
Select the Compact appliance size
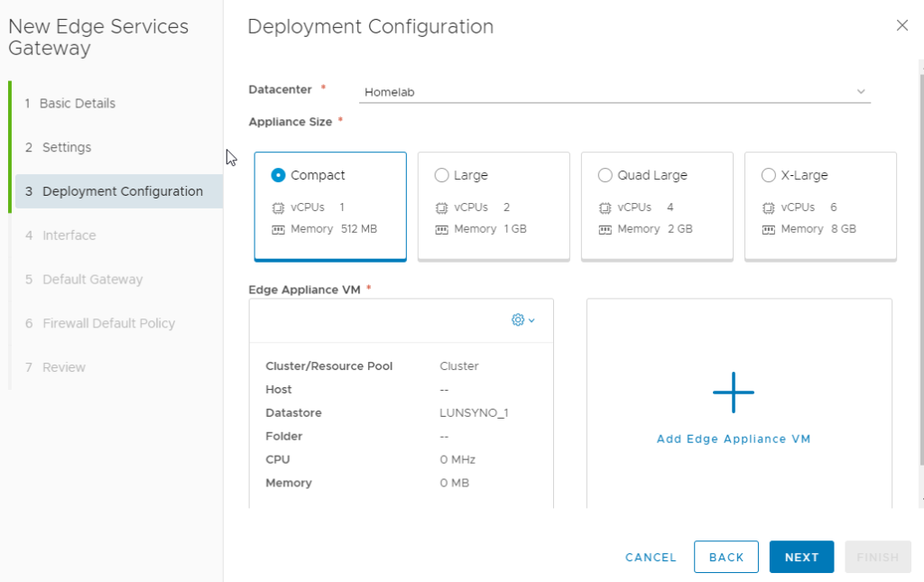tap(278, 175)
